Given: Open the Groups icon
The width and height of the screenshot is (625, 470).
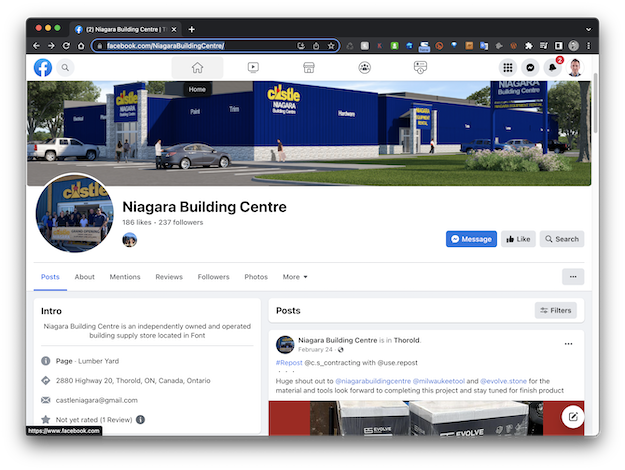Looking at the screenshot, I should pyautogui.click(x=364, y=67).
